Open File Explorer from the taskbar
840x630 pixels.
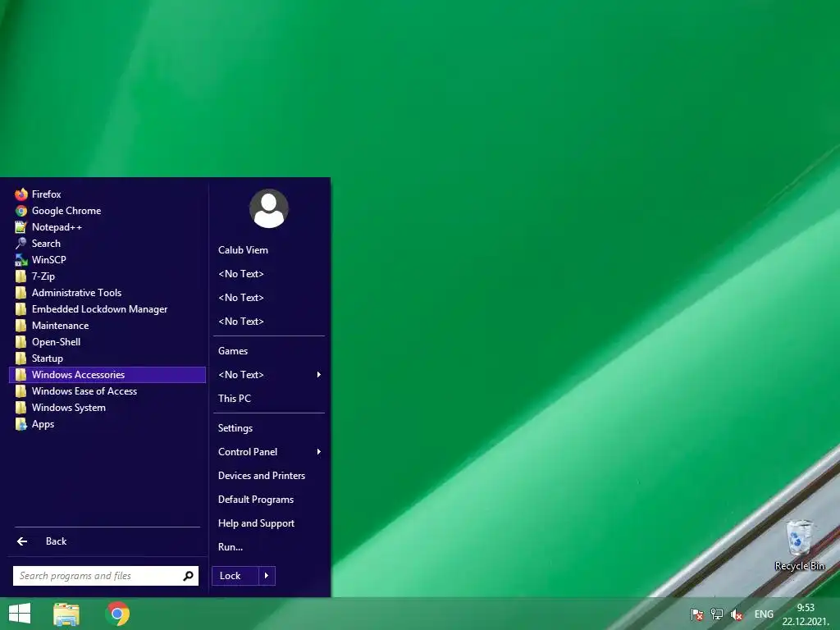(66, 614)
